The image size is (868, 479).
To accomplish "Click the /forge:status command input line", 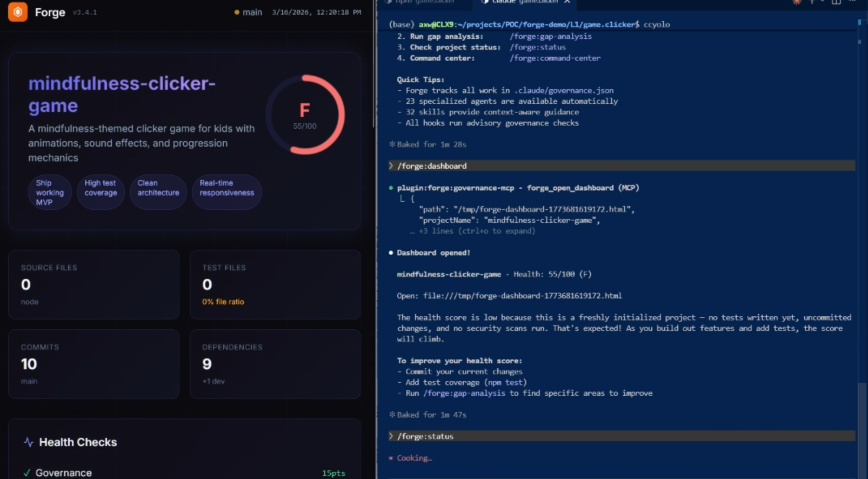I will point(622,436).
